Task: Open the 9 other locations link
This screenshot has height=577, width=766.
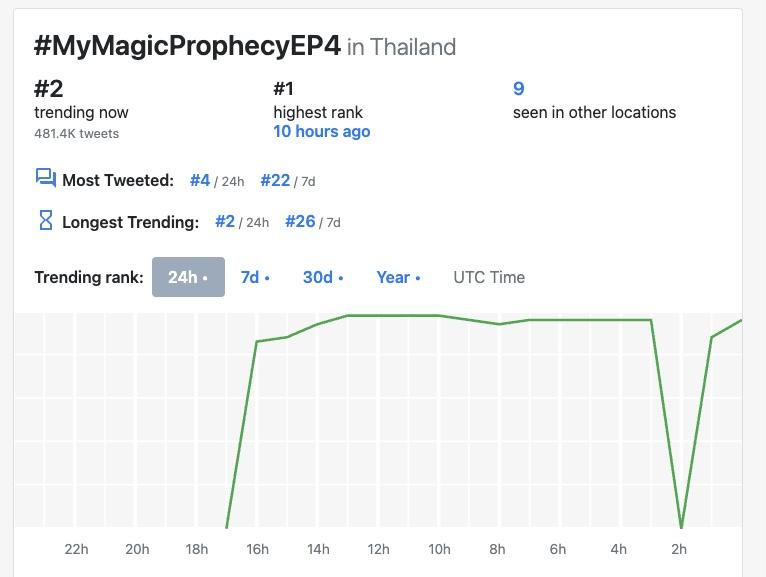Action: tap(518, 88)
